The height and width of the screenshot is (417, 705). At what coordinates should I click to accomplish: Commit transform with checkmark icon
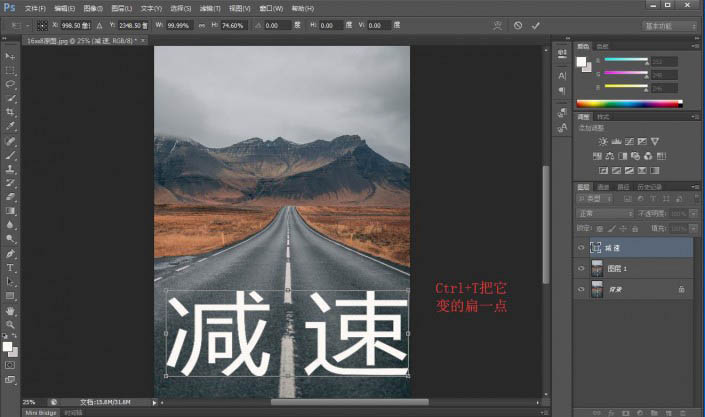click(x=535, y=26)
